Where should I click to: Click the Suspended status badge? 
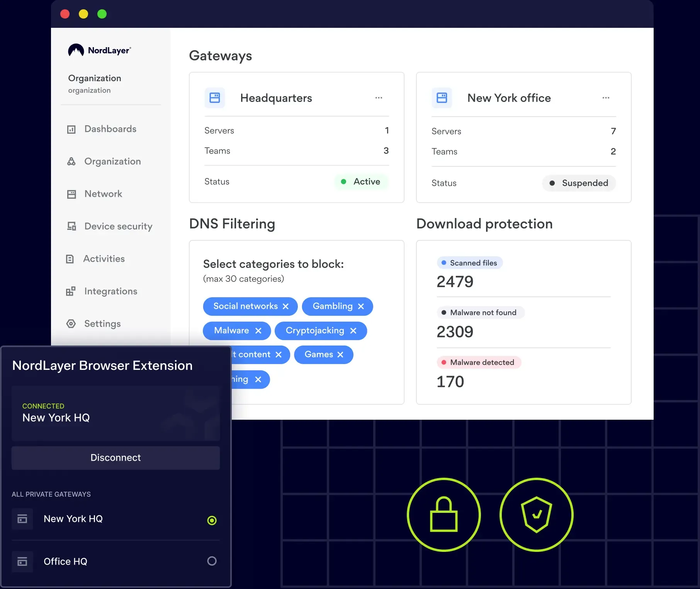pyautogui.click(x=579, y=183)
